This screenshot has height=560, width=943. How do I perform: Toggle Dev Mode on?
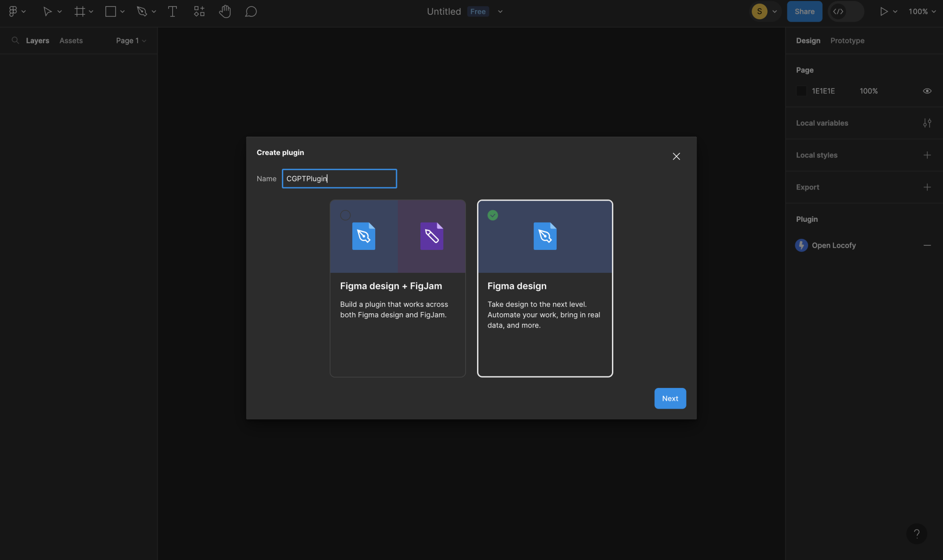(x=846, y=11)
